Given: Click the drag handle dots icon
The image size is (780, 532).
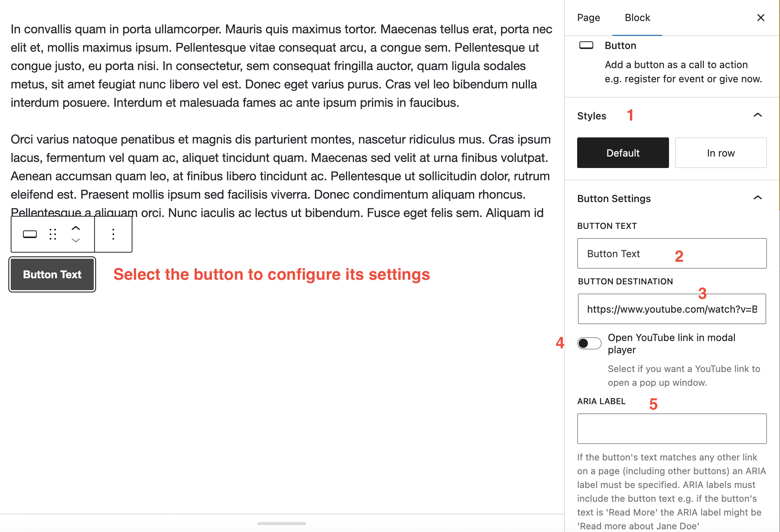Looking at the screenshot, I should tap(53, 234).
